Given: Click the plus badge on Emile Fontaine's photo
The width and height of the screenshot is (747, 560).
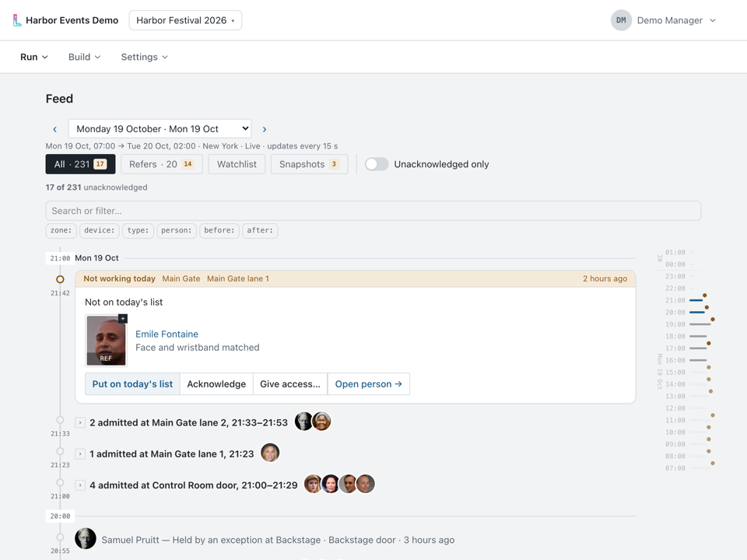Looking at the screenshot, I should pos(123,319).
